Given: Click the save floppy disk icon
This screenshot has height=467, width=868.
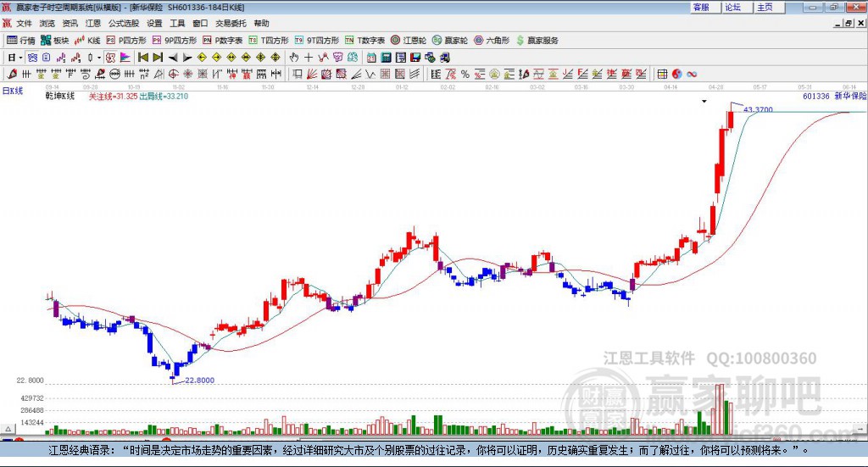Looking at the screenshot, I should [415, 58].
